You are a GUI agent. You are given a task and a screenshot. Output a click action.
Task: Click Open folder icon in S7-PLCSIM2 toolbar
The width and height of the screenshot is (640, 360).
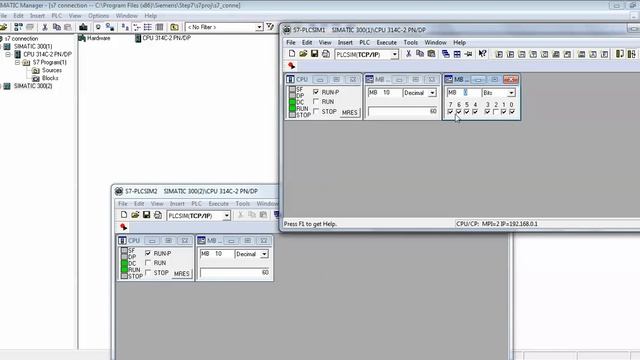[x=135, y=215]
